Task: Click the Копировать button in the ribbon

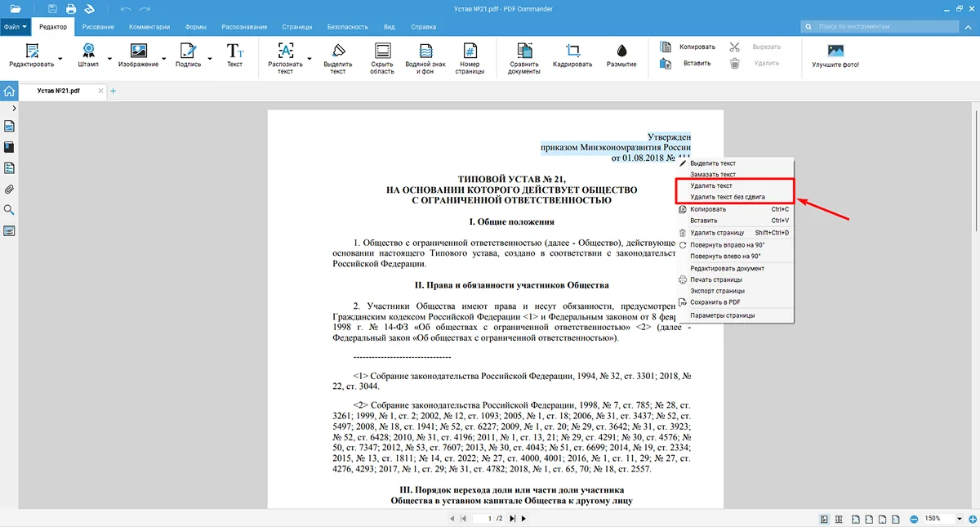Action: point(688,47)
